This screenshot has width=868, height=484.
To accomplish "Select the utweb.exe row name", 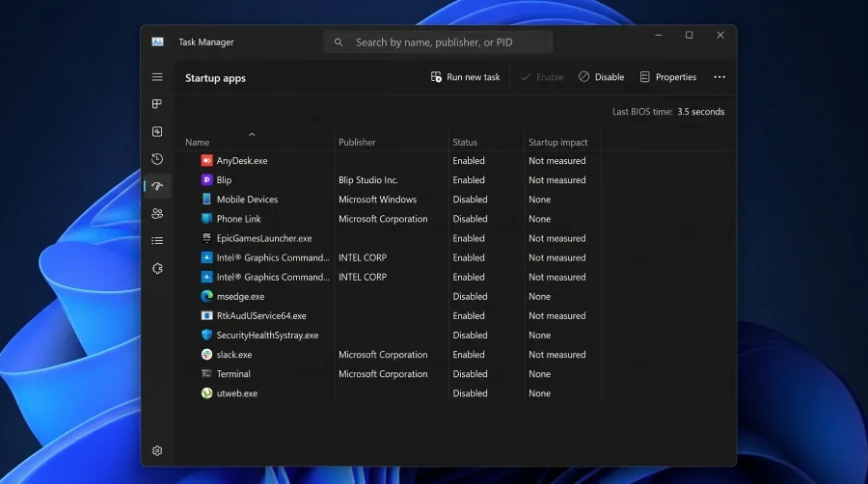I will [x=237, y=392].
